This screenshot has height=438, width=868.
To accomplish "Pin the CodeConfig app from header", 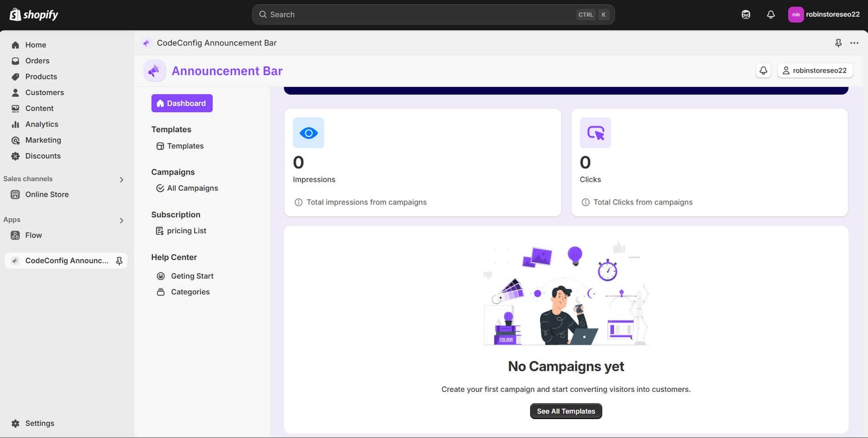I will (x=838, y=43).
